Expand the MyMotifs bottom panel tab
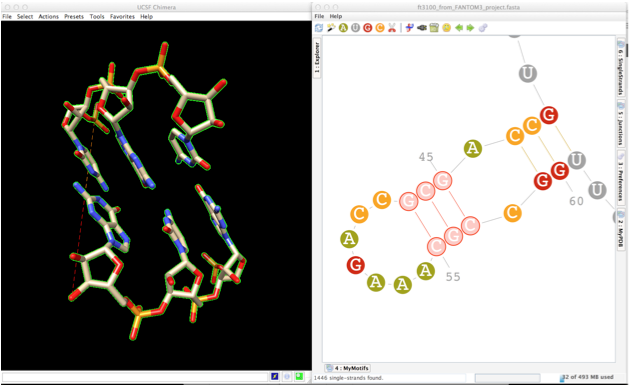 [348, 368]
